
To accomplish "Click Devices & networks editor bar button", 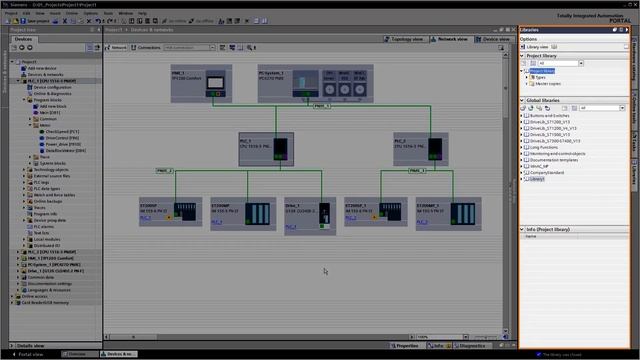I will pyautogui.click(x=119, y=354).
